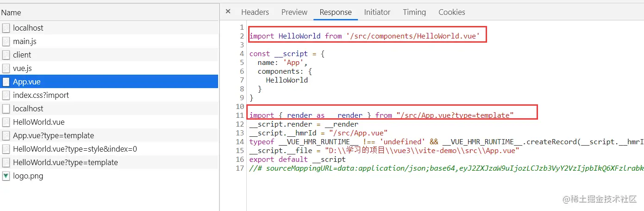Viewport: 644px width, 211px height.
Task: Click the file icon beside App.vue
Action: coord(6,82)
